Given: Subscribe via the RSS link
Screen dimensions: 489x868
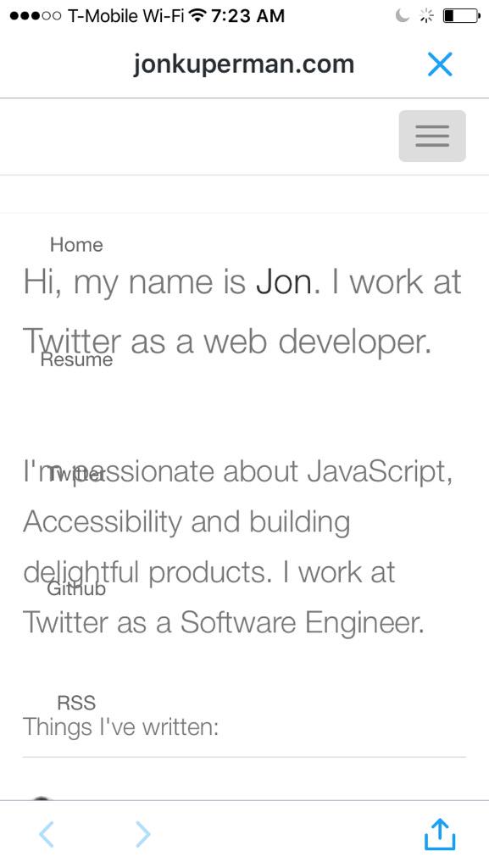Looking at the screenshot, I should click(x=76, y=702).
